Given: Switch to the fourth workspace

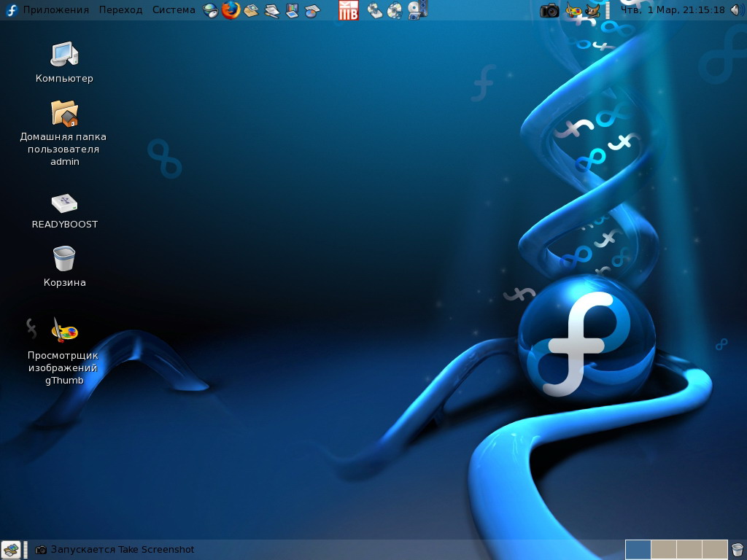Looking at the screenshot, I should click(715, 550).
